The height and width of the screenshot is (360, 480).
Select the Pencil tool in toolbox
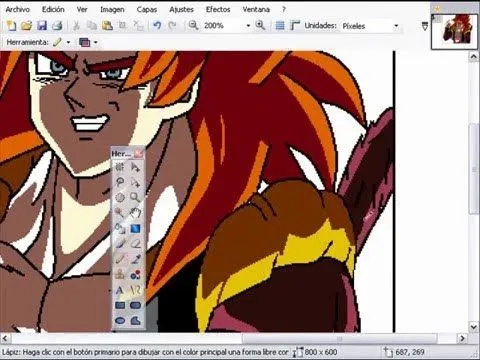[120, 259]
